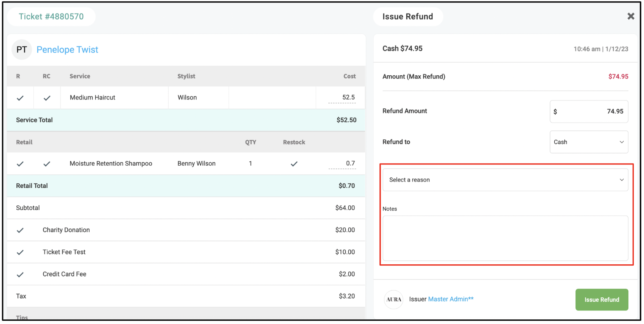Screen dimensions: 644x324
Task: Click the quantity 1 for the shampoo
Action: point(250,163)
